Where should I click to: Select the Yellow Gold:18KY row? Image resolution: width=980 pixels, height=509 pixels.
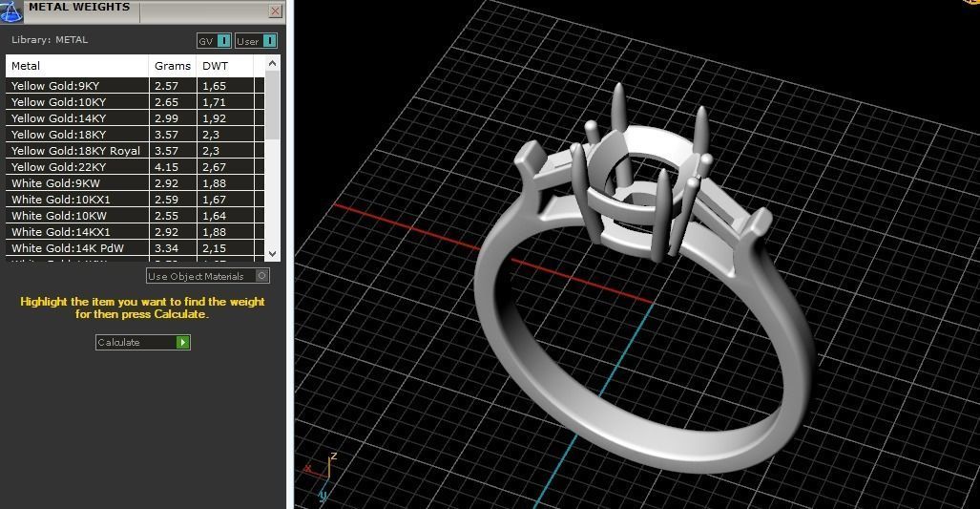(135, 135)
